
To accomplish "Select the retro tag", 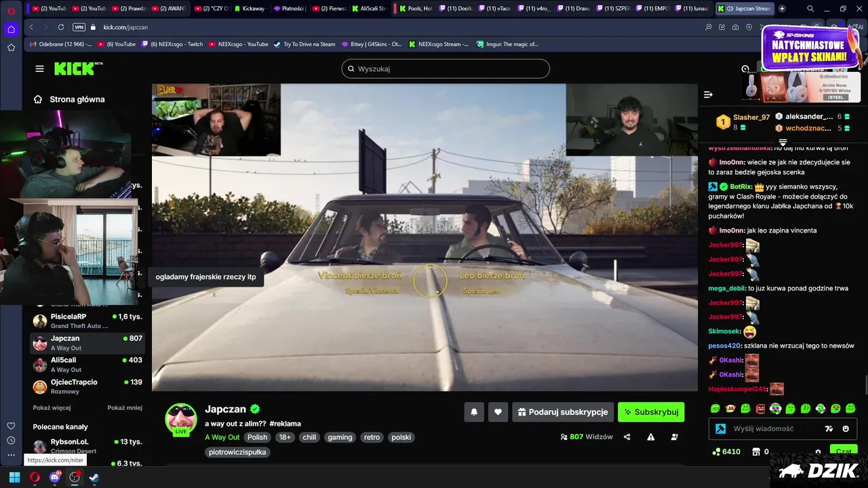I will click(x=372, y=437).
